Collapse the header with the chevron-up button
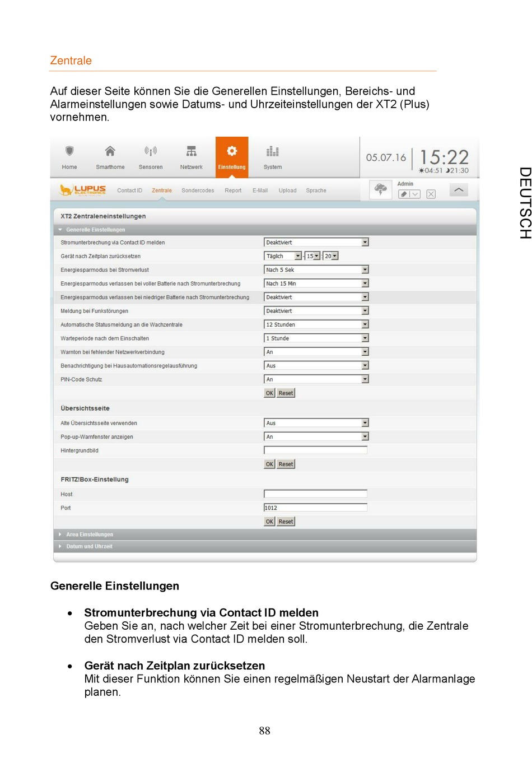 [x=459, y=190]
